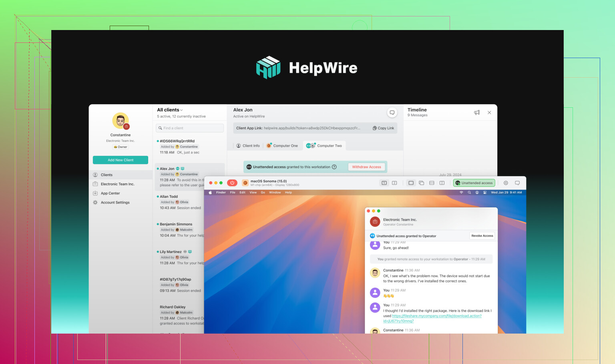Switch to the Client Info tab
615x364 pixels.
point(248,146)
